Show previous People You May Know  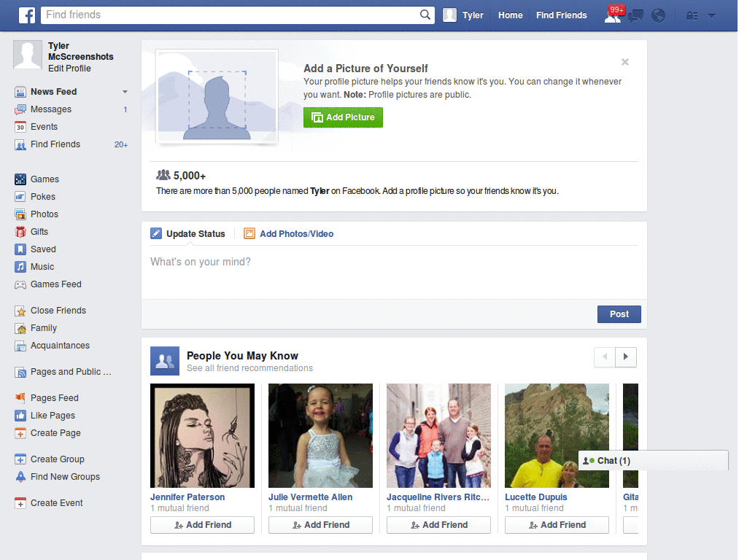tap(605, 357)
